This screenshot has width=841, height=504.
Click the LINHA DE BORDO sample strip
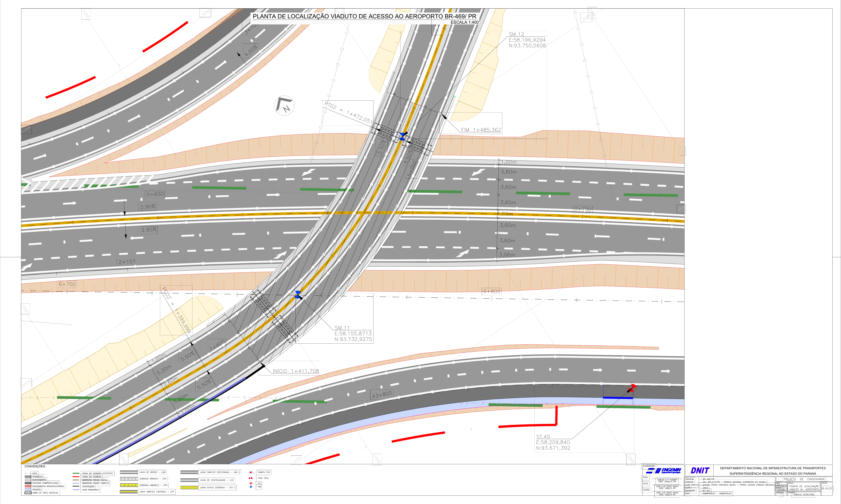(128, 472)
